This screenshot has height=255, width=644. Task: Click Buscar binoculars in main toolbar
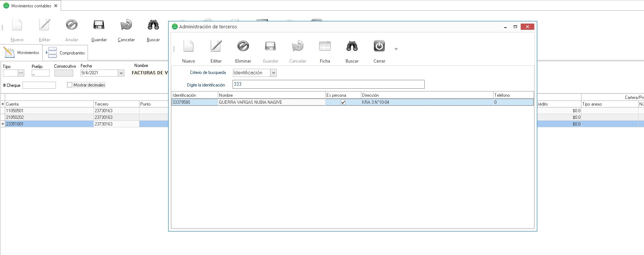(x=153, y=25)
